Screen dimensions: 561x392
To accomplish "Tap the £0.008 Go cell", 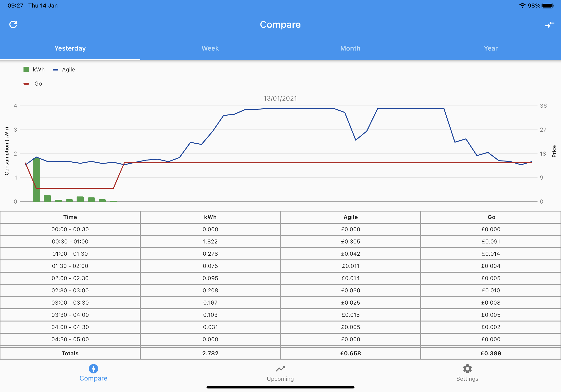I will [x=491, y=302].
